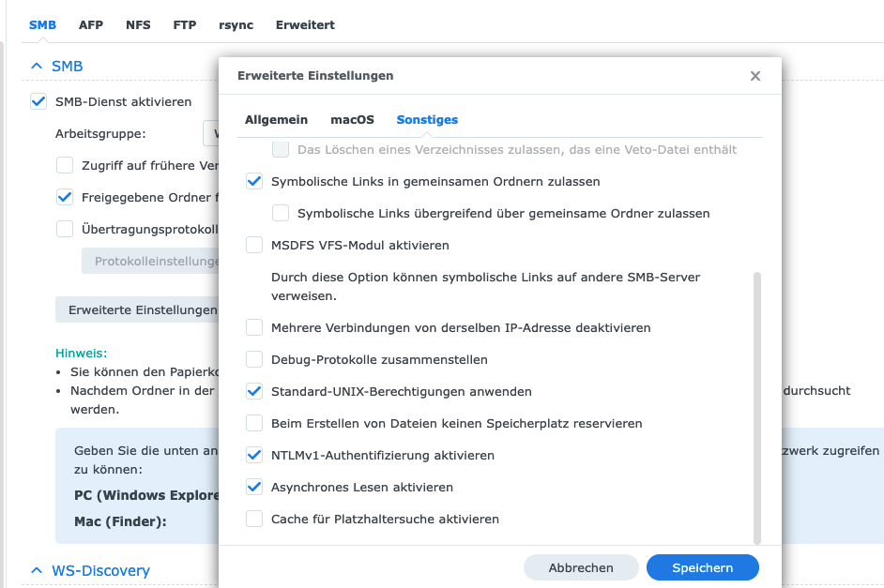Click the dialog's vertical scrollbar

[757, 408]
